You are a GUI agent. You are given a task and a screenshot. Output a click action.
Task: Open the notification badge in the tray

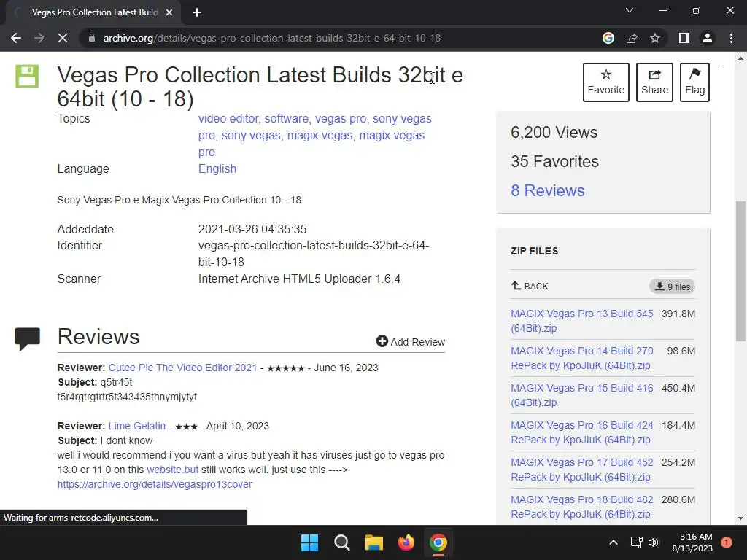[x=727, y=542]
